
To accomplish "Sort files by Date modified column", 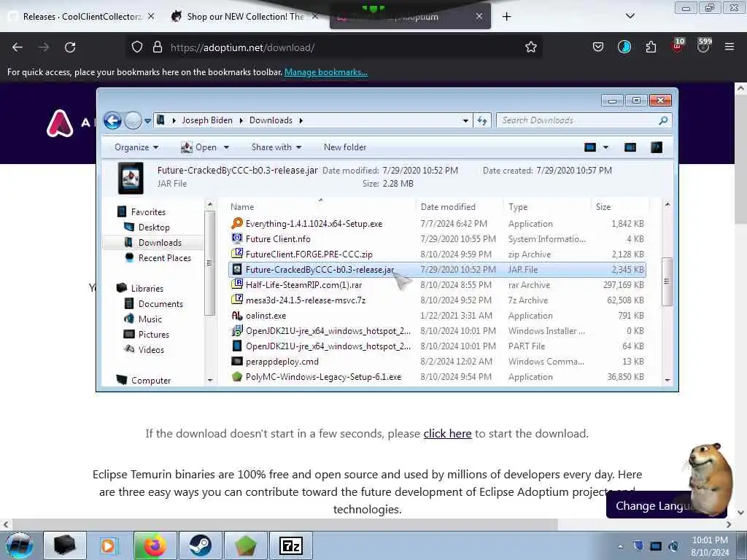I will [x=460, y=206].
